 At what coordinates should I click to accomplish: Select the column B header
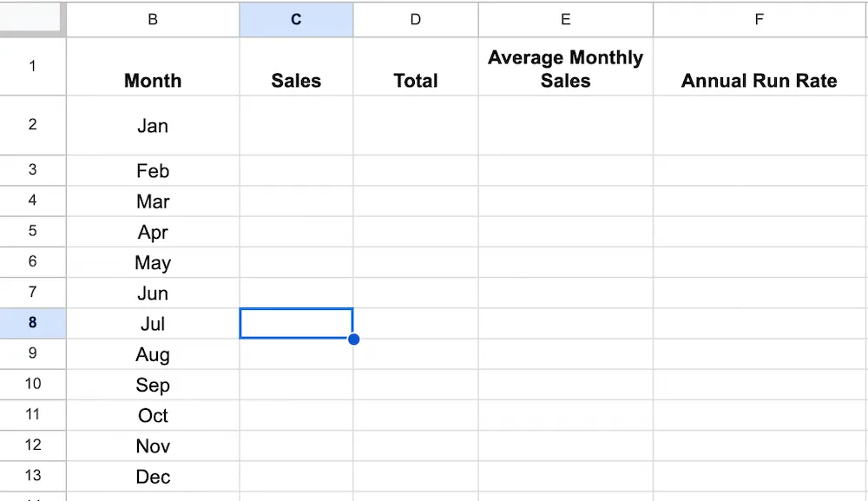click(x=153, y=19)
